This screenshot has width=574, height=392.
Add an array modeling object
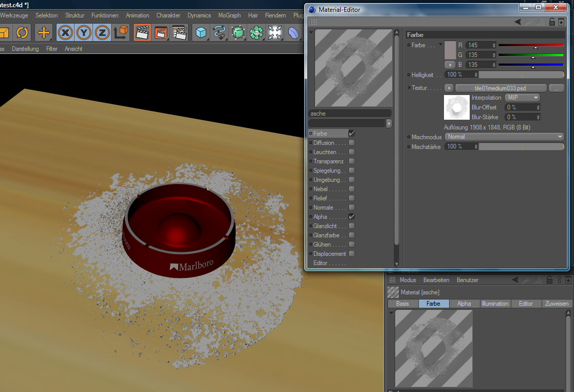point(256,32)
